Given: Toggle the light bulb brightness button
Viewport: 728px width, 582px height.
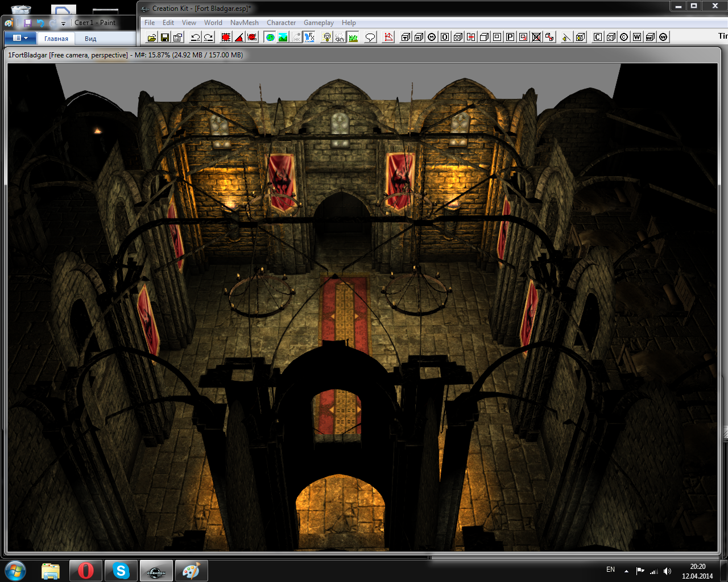Looking at the screenshot, I should [327, 38].
